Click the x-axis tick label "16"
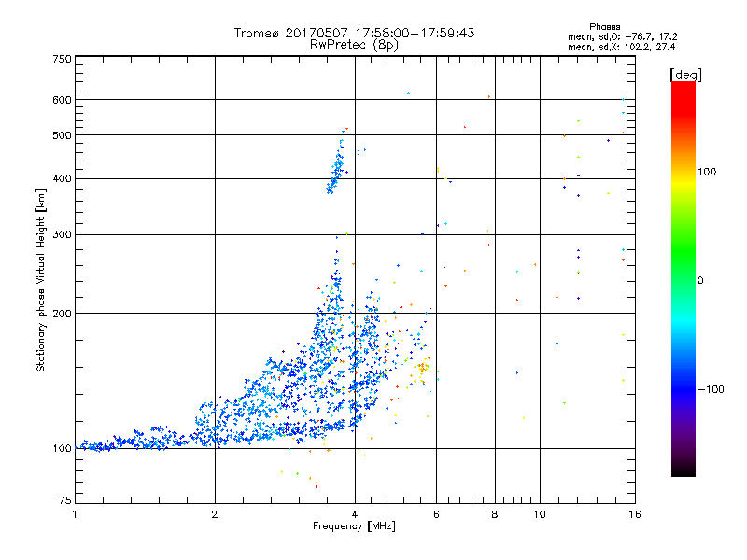The width and height of the screenshot is (747, 560). pyautogui.click(x=635, y=514)
